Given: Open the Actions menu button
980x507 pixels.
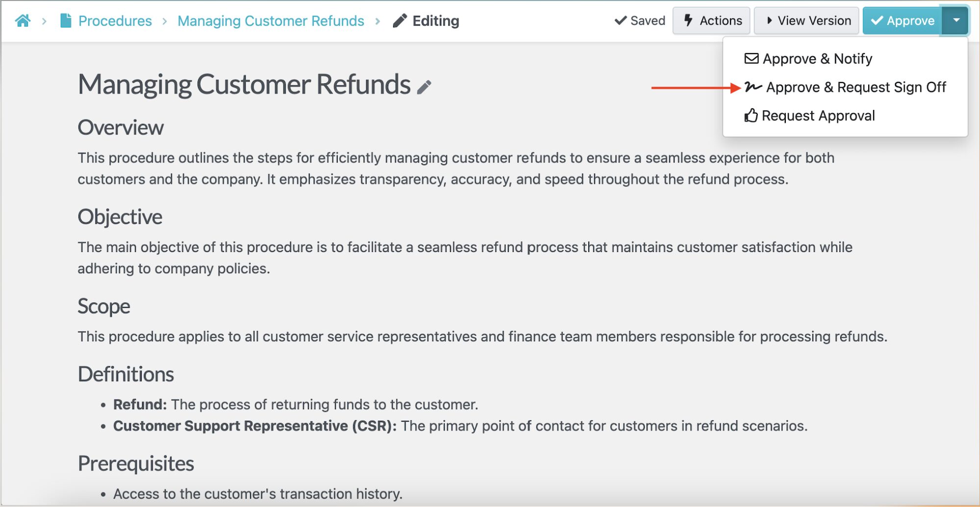Looking at the screenshot, I should click(711, 21).
